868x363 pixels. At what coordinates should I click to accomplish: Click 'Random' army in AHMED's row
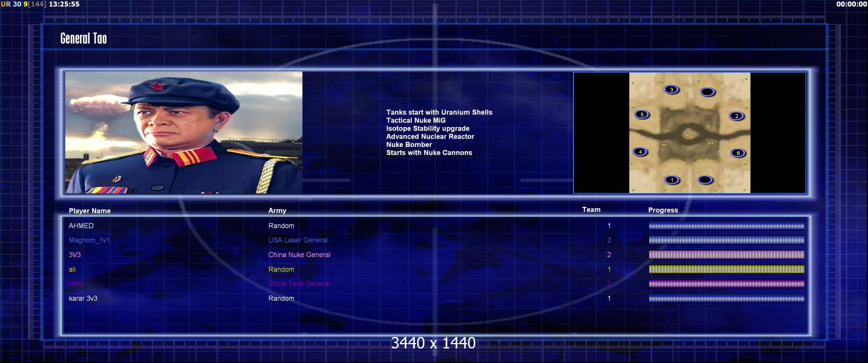(281, 226)
